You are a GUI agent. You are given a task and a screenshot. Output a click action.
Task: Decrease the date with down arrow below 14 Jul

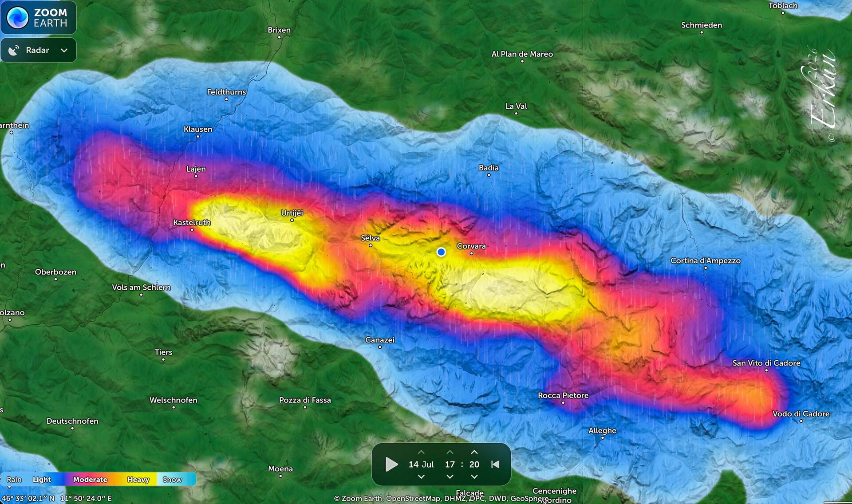coord(421,476)
